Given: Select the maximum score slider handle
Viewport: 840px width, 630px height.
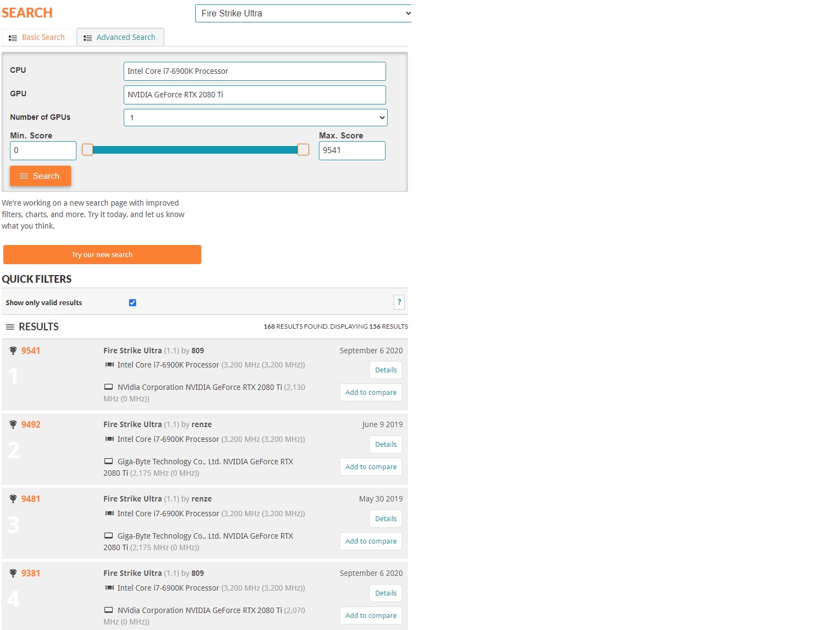Looking at the screenshot, I should coord(304,149).
